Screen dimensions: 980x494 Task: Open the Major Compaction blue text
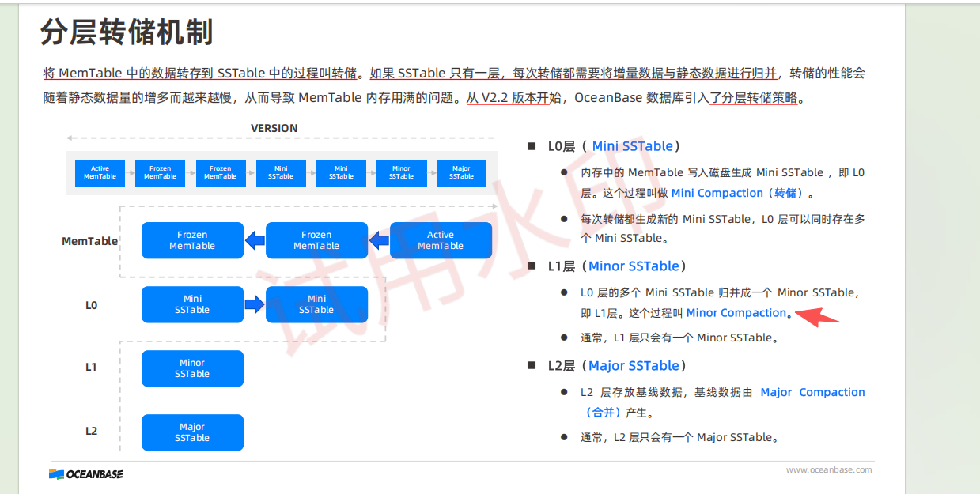(812, 392)
